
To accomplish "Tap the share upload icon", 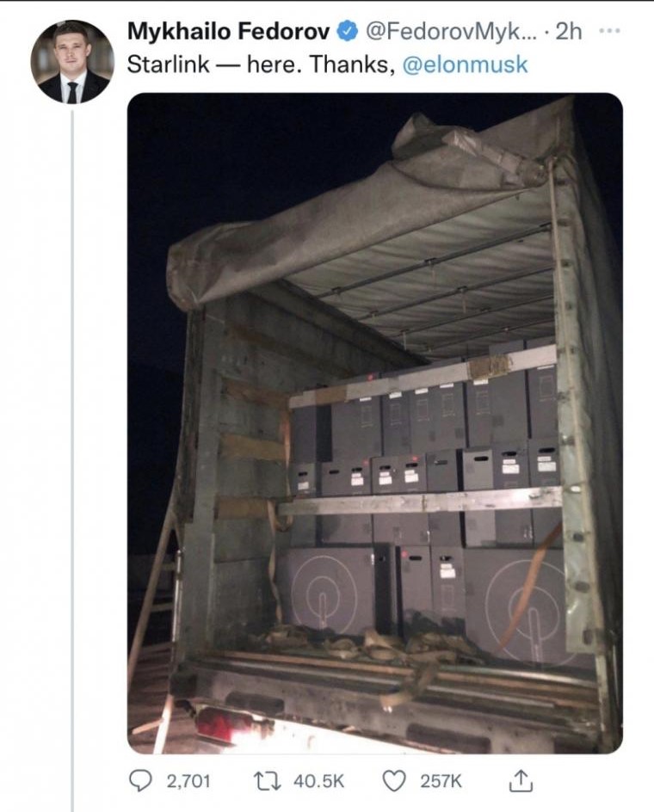I will coord(521,780).
